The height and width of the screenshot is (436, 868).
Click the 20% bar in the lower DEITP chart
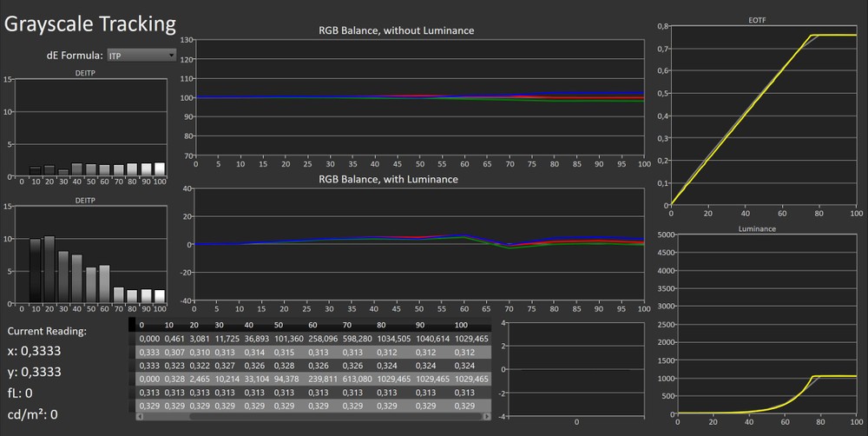[x=49, y=269]
